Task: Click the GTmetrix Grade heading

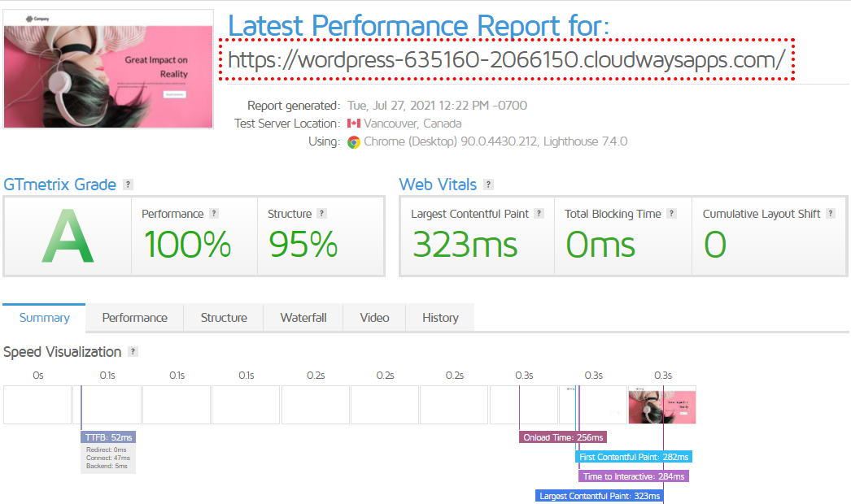Action: pyautogui.click(x=59, y=185)
